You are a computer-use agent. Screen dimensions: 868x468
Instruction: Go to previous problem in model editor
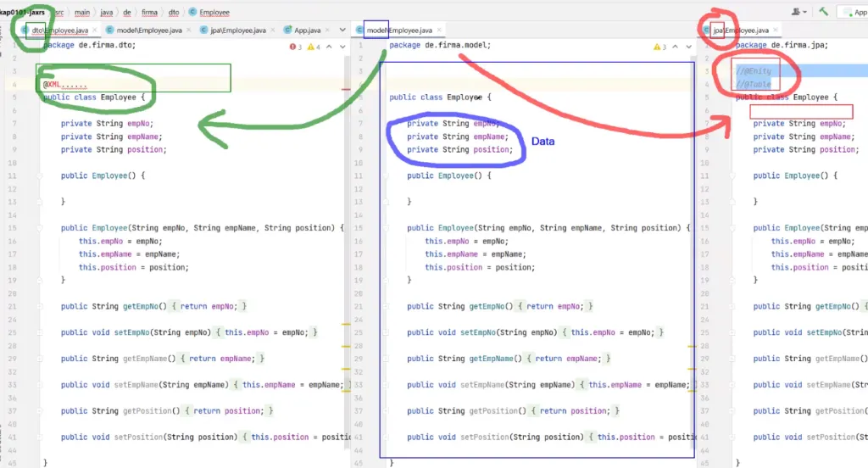pos(676,47)
